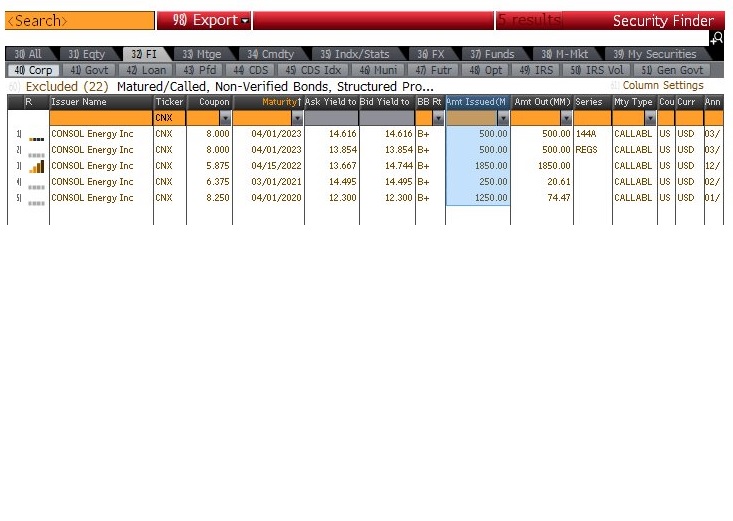Click the Excluded (22) bonds link
The image size is (733, 521).
[x=67, y=86]
